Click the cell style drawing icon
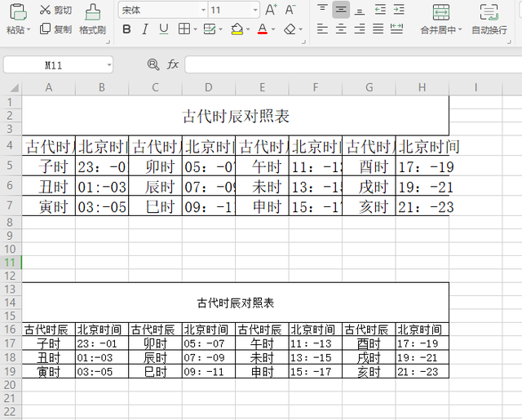Screen dimensions: 522x420 (x=210, y=29)
